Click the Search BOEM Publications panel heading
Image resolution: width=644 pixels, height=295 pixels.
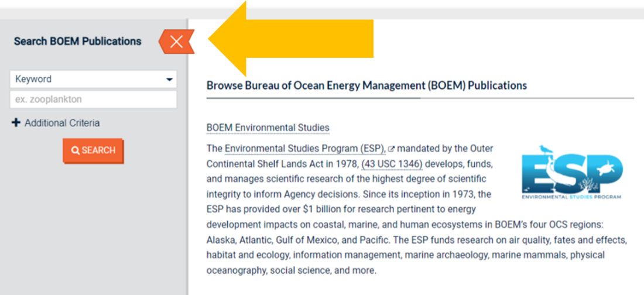(x=77, y=42)
